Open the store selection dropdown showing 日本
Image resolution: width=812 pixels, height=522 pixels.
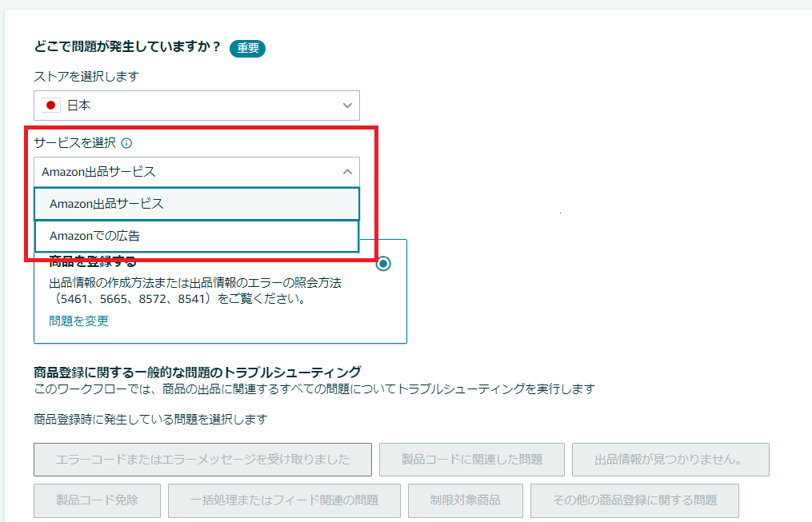[197, 106]
